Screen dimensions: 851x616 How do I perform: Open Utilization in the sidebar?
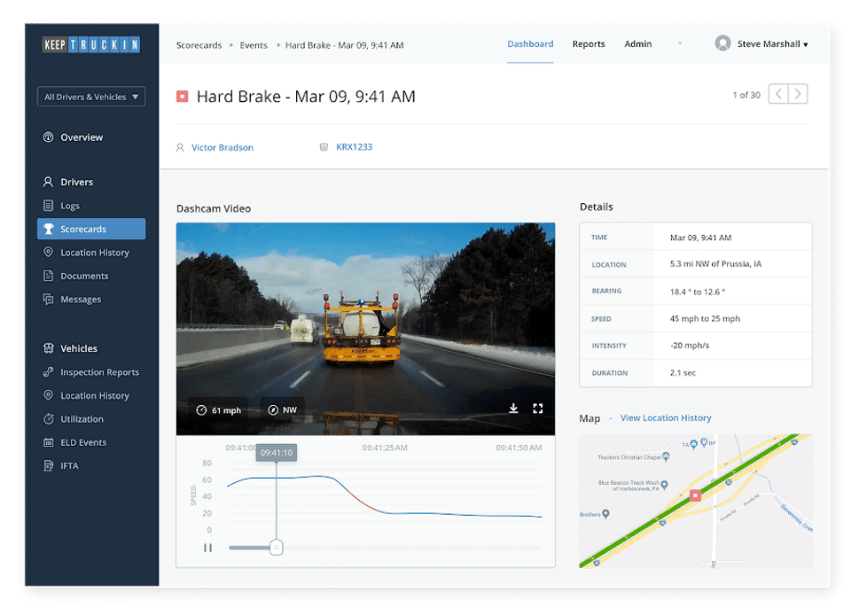[x=82, y=419]
